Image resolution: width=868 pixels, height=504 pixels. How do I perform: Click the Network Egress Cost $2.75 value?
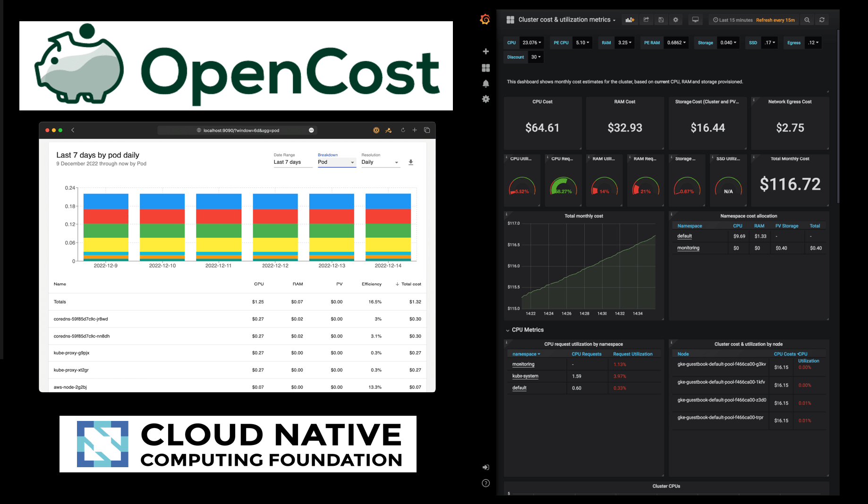tap(790, 127)
